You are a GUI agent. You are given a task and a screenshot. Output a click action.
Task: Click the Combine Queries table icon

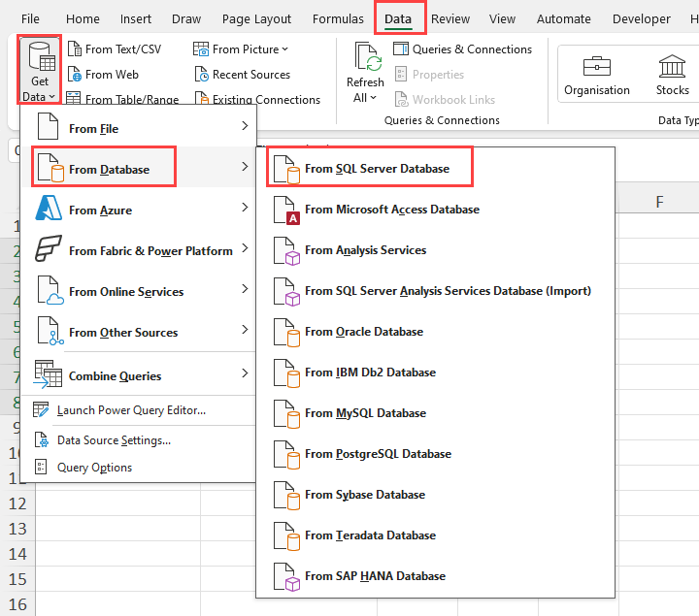(48, 374)
